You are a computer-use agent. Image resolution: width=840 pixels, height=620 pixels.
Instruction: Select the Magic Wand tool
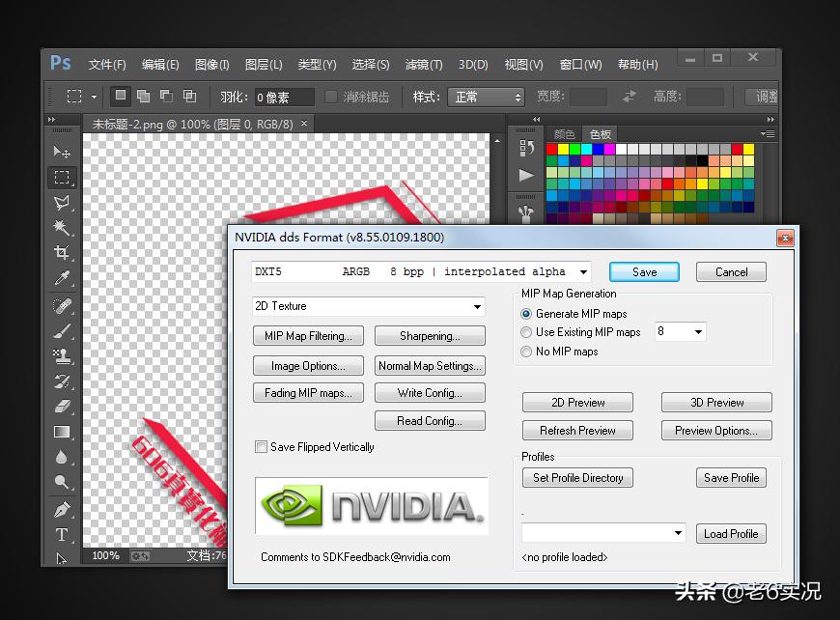tap(62, 227)
